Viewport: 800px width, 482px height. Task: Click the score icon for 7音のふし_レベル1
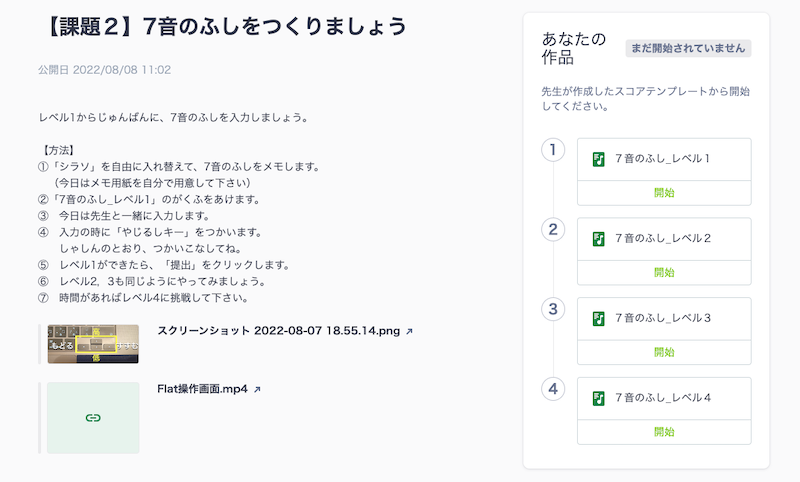pyautogui.click(x=598, y=158)
